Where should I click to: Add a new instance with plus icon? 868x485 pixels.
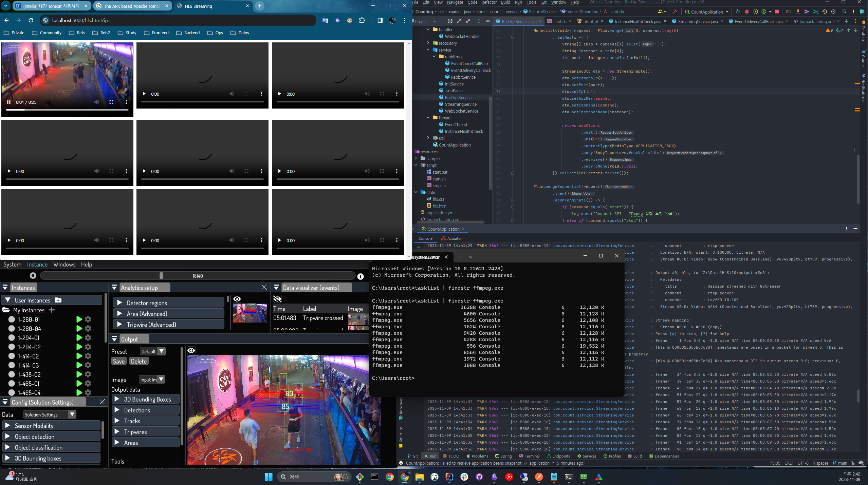coord(52,310)
